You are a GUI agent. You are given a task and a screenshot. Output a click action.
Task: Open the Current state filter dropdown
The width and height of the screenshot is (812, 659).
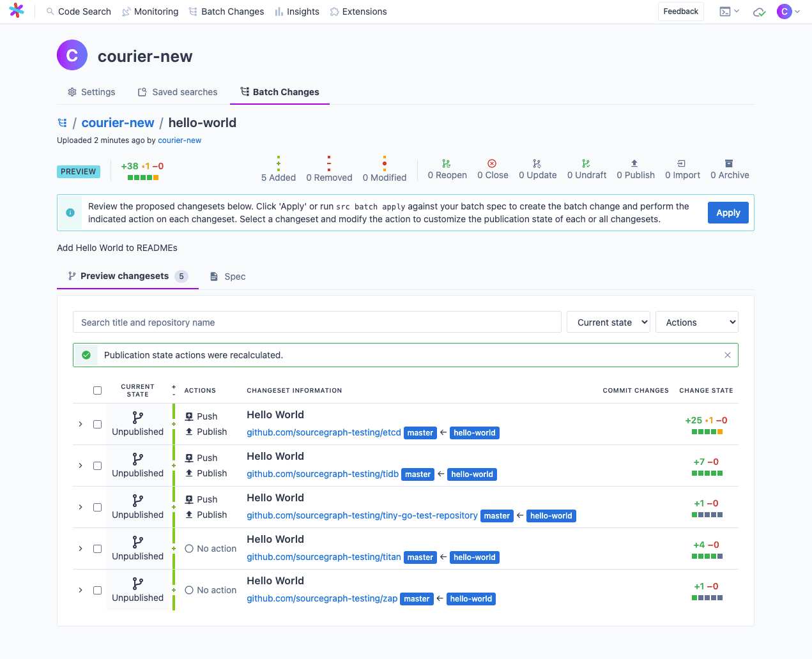pyautogui.click(x=608, y=322)
